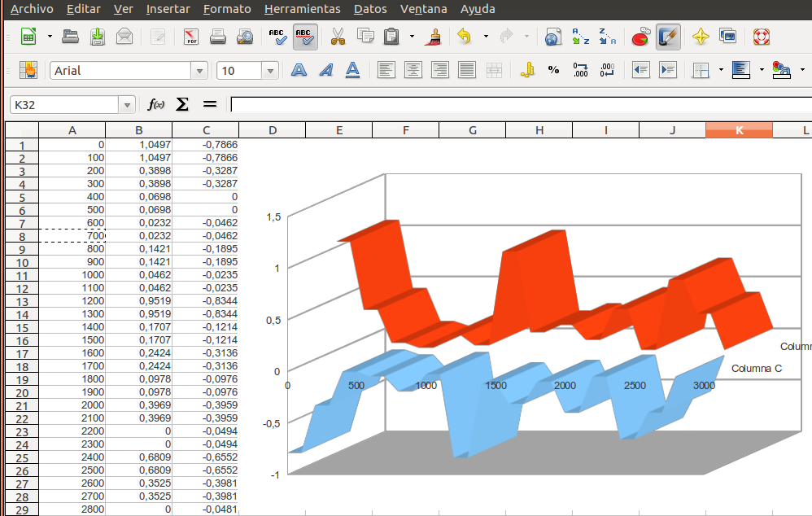This screenshot has height=516, width=812.
Task: Open Styles and Formatting icon
Action: coord(28,70)
